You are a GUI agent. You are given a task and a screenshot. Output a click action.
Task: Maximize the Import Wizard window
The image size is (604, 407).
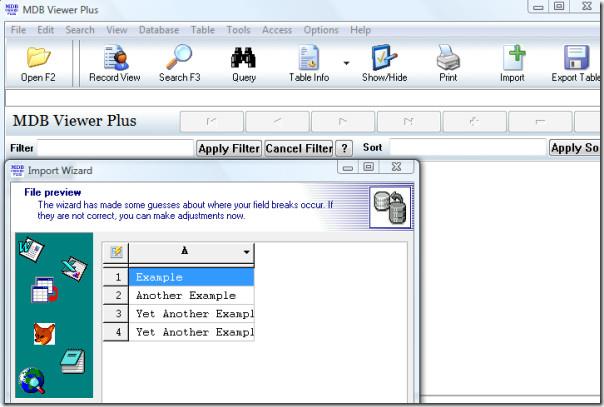click(x=369, y=167)
